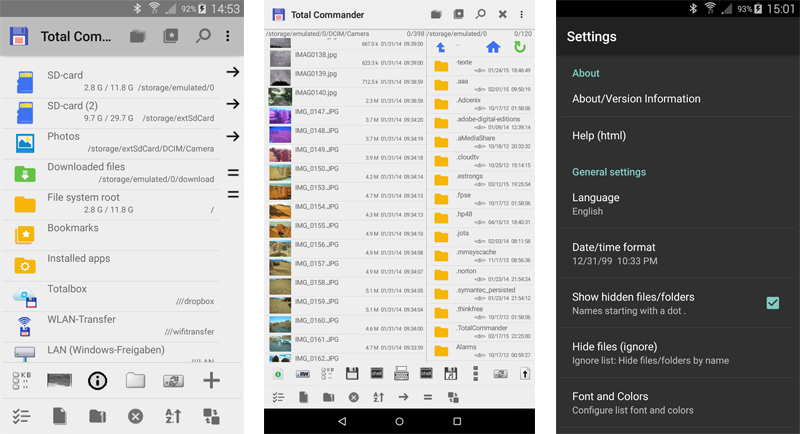The width and height of the screenshot is (800, 434).
Task: Open the Totalbox dropbox plugin entry
Action: click(x=111, y=296)
